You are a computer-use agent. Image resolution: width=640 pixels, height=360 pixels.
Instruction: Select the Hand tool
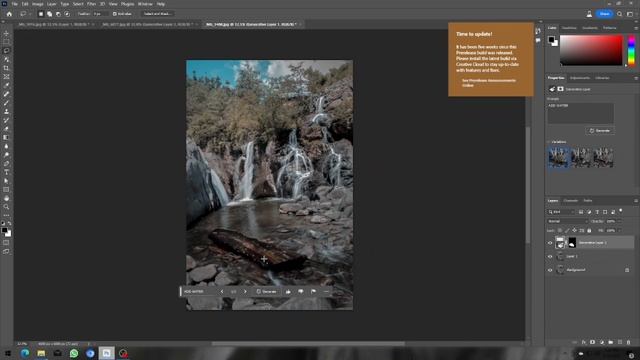point(6,198)
